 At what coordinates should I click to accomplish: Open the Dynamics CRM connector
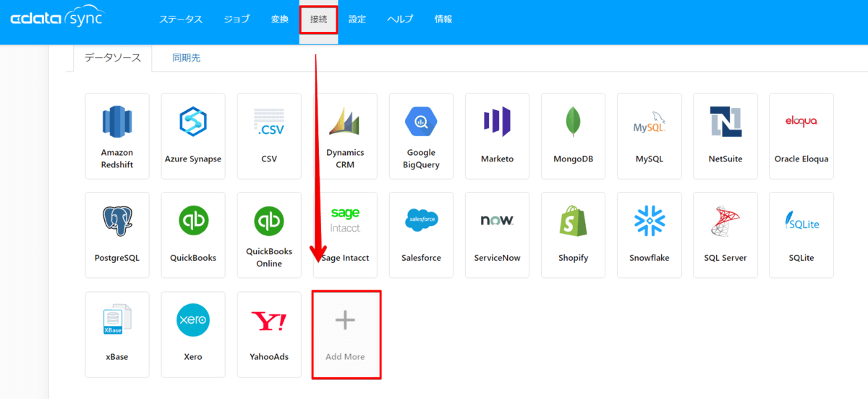(345, 136)
